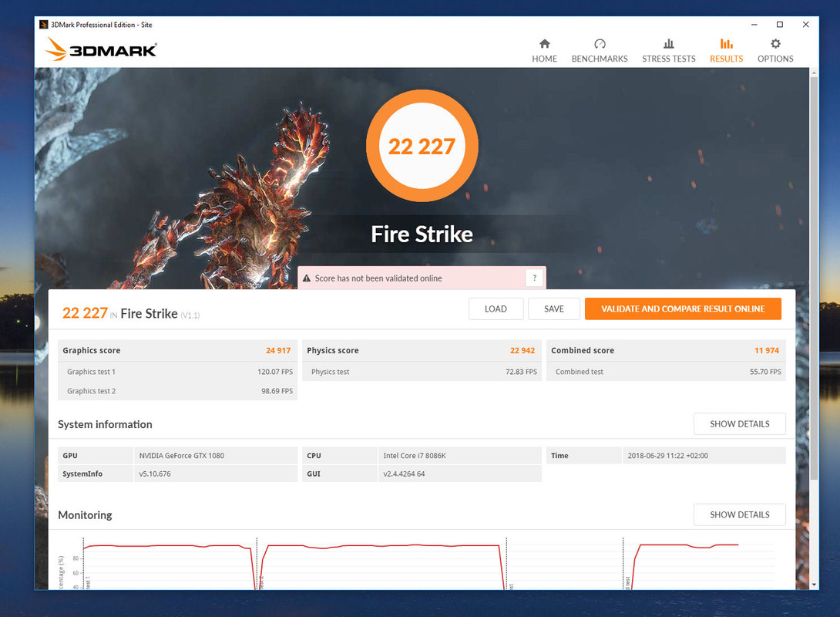Click Graphics test 1 result 120.07 FPS
Screen dimensions: 840x617
tap(275, 372)
